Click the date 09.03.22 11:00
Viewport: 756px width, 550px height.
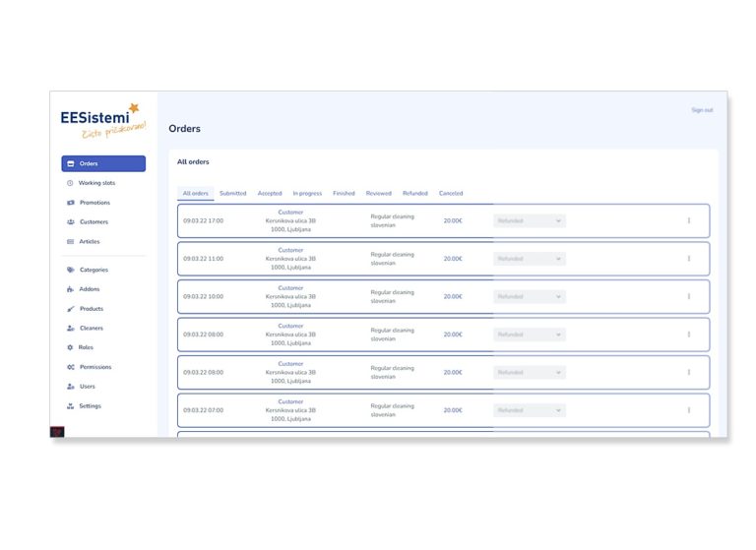(x=204, y=259)
